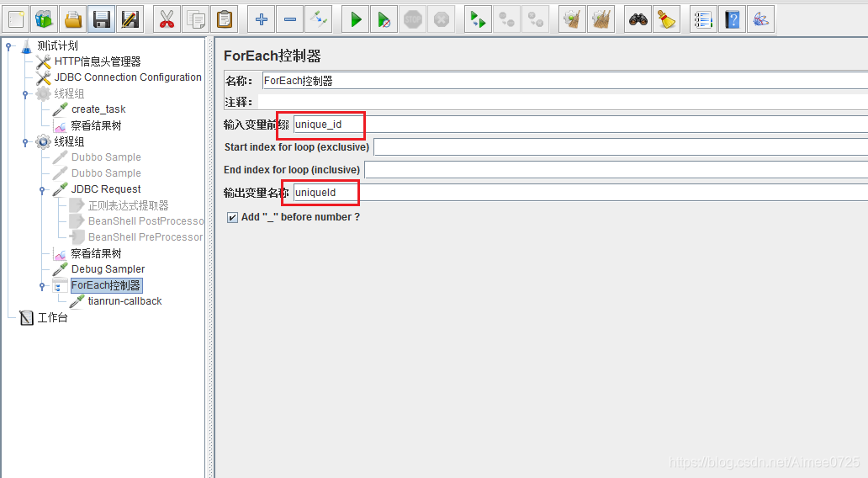
Task: Select create_task sampler in tree
Action: 98,109
